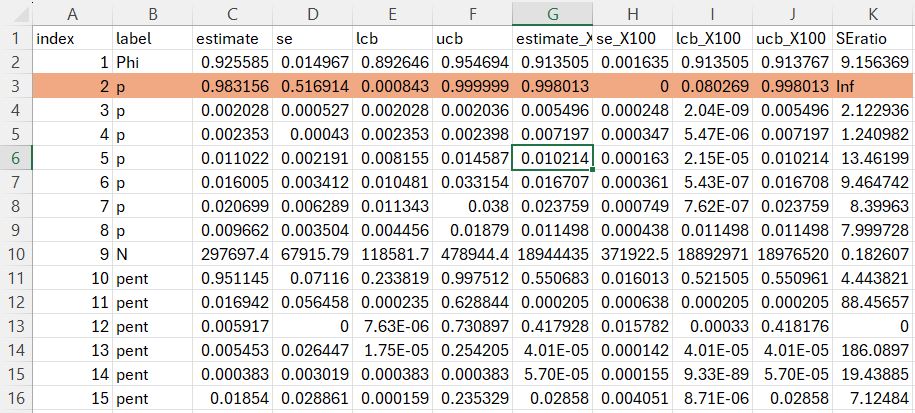
Task: Click cell containing 0.038
Action: tap(473, 206)
